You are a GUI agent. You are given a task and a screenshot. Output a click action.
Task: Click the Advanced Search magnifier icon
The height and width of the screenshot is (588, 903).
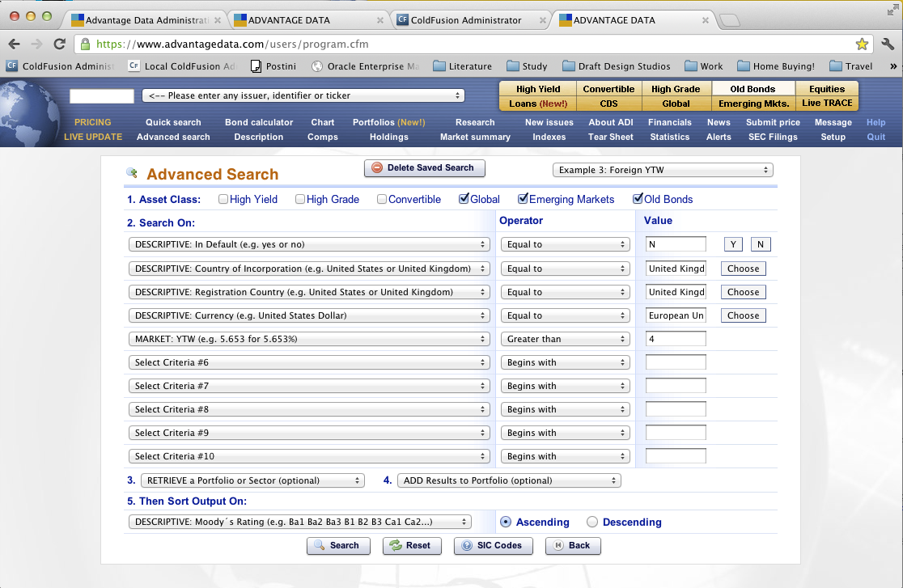pos(132,173)
